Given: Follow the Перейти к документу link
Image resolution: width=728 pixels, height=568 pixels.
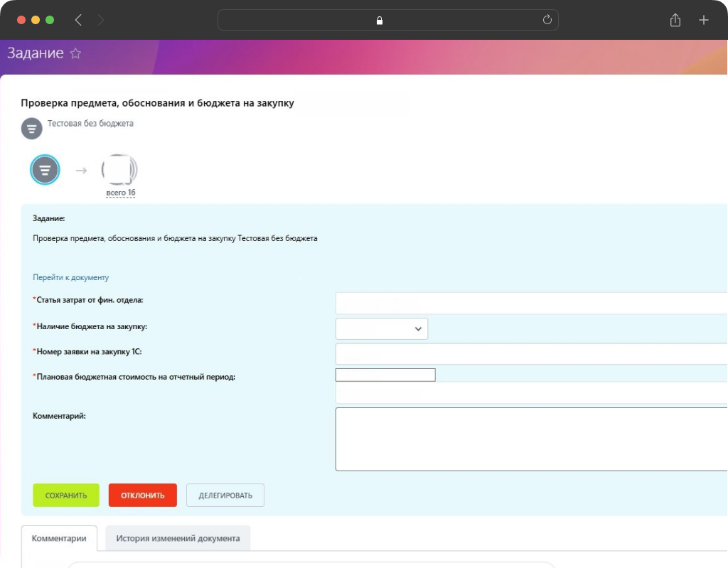Looking at the screenshot, I should click(x=70, y=277).
